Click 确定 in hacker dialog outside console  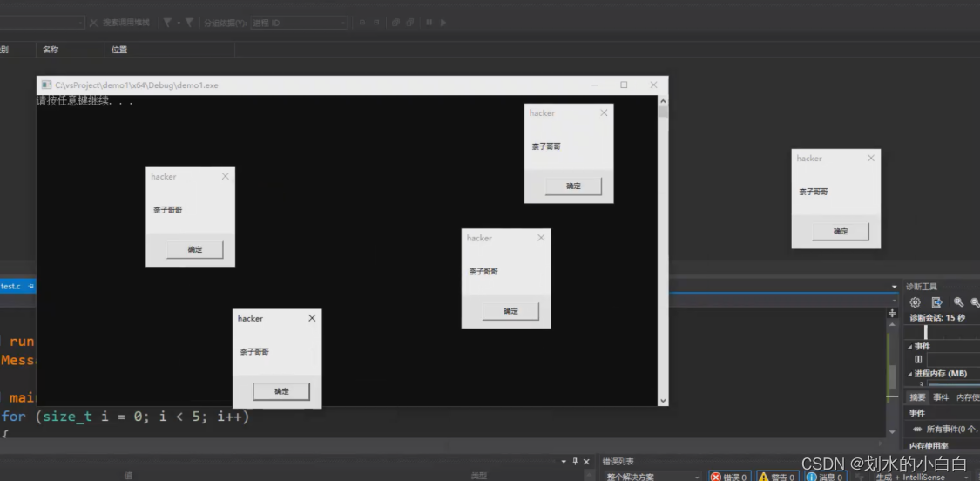(841, 232)
